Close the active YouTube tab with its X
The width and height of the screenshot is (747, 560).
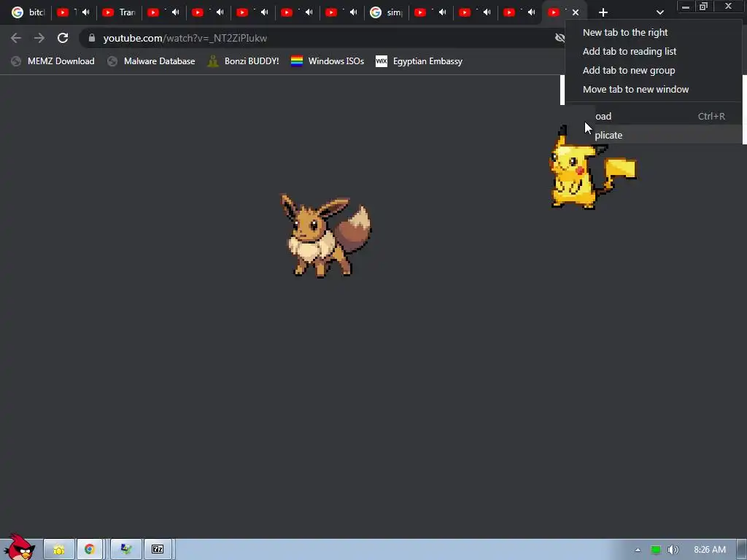pyautogui.click(x=576, y=12)
